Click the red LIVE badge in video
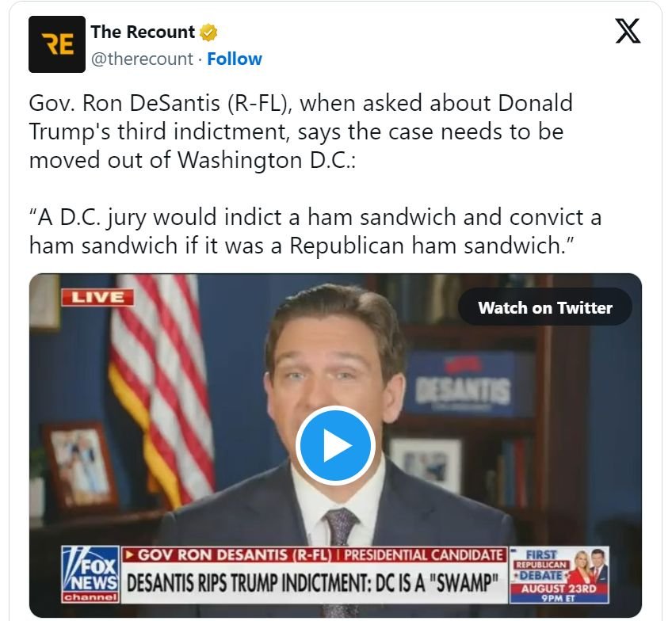 [98, 297]
